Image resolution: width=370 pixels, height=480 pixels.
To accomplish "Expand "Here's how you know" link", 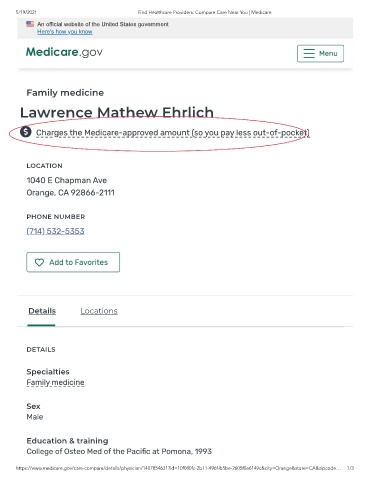I will pyautogui.click(x=65, y=32).
